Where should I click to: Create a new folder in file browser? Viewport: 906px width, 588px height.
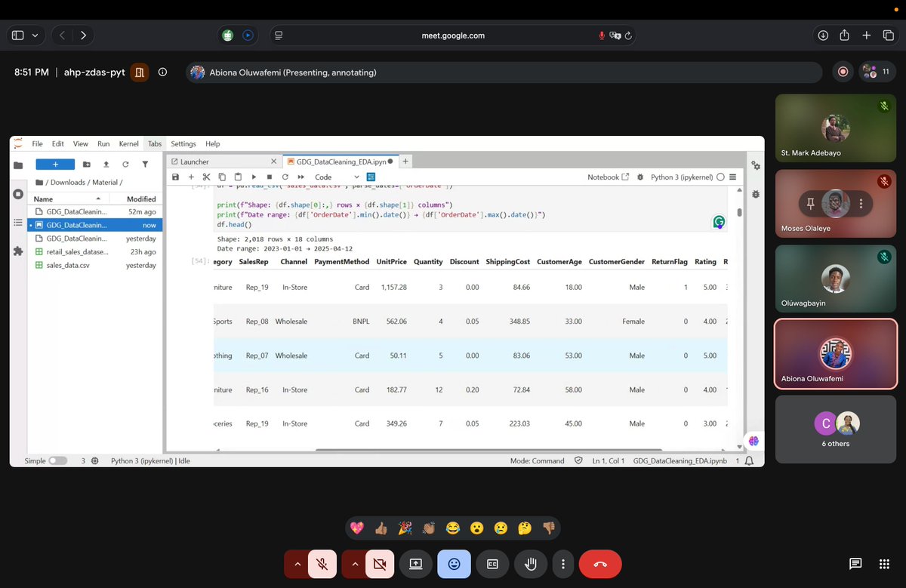pyautogui.click(x=86, y=164)
